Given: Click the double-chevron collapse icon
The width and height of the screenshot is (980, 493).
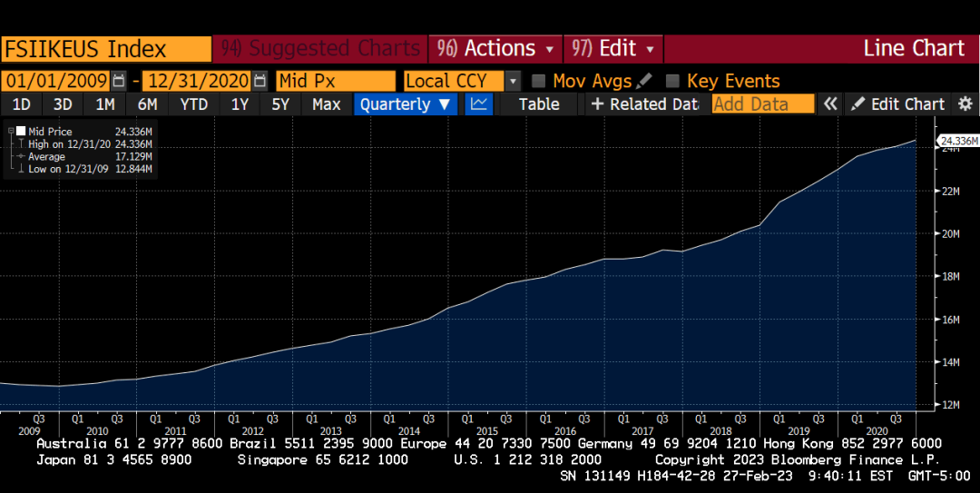Looking at the screenshot, I should pyautogui.click(x=830, y=104).
